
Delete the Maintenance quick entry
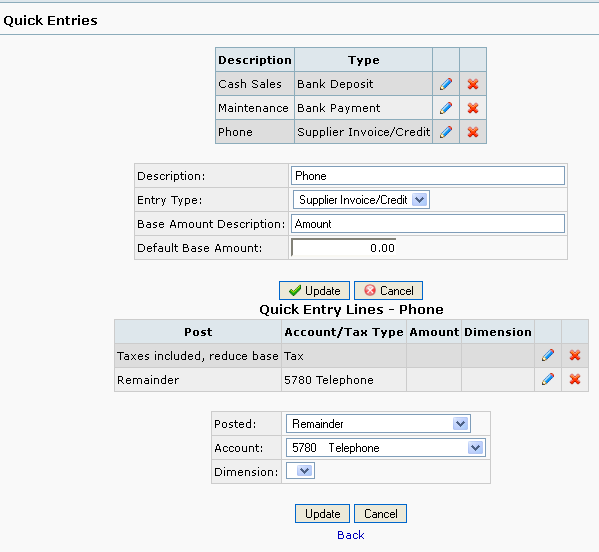pos(473,108)
